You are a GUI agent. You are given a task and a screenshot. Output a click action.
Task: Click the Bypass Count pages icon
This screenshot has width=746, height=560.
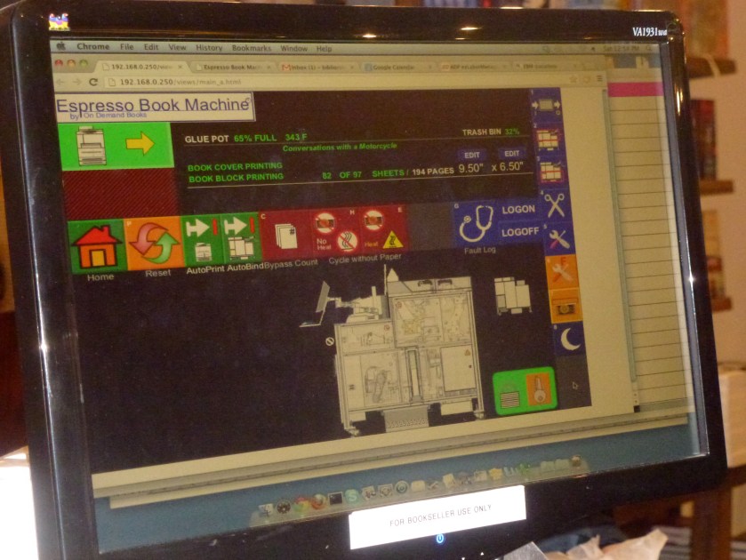[286, 236]
